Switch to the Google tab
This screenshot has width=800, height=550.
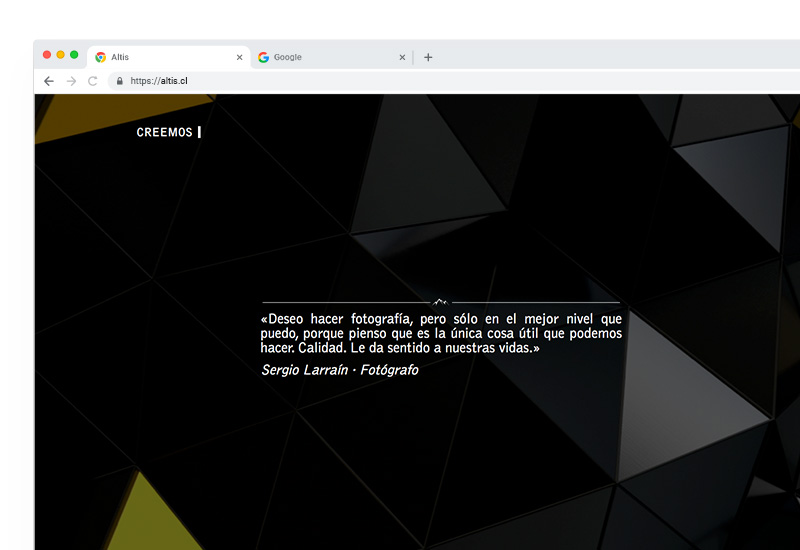click(x=331, y=57)
